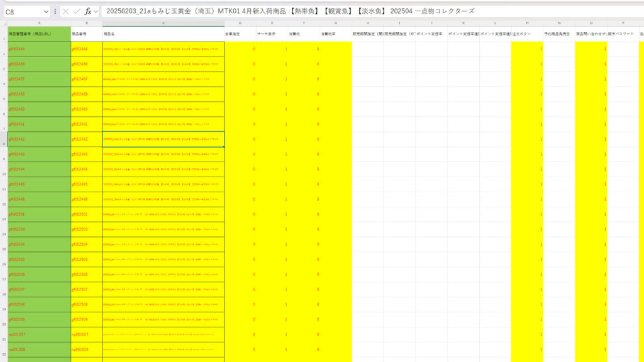Click cell gf002487 in column A
The width and height of the screenshot is (644, 362).
(x=39, y=79)
